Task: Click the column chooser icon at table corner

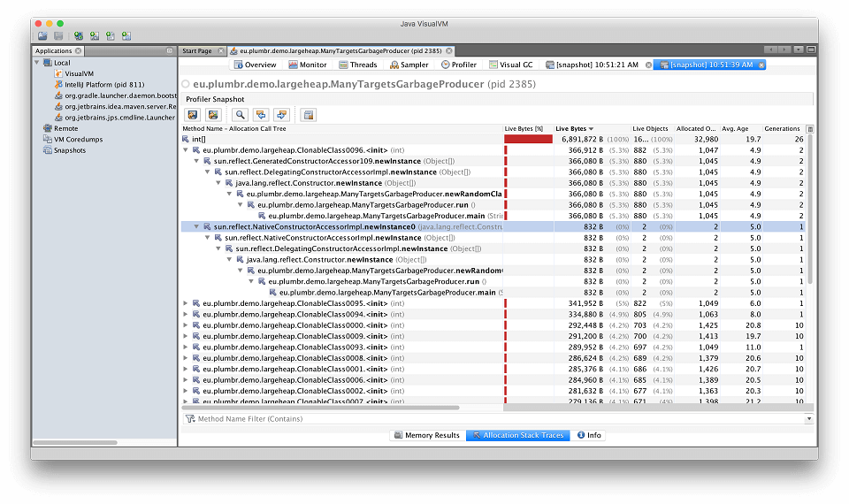Action: coord(810,129)
